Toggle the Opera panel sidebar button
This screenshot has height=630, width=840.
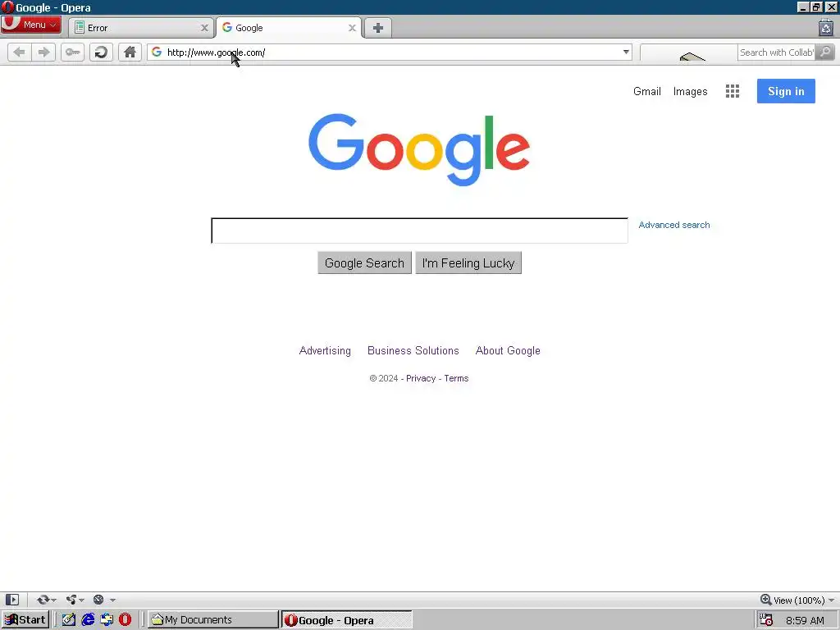(x=12, y=600)
